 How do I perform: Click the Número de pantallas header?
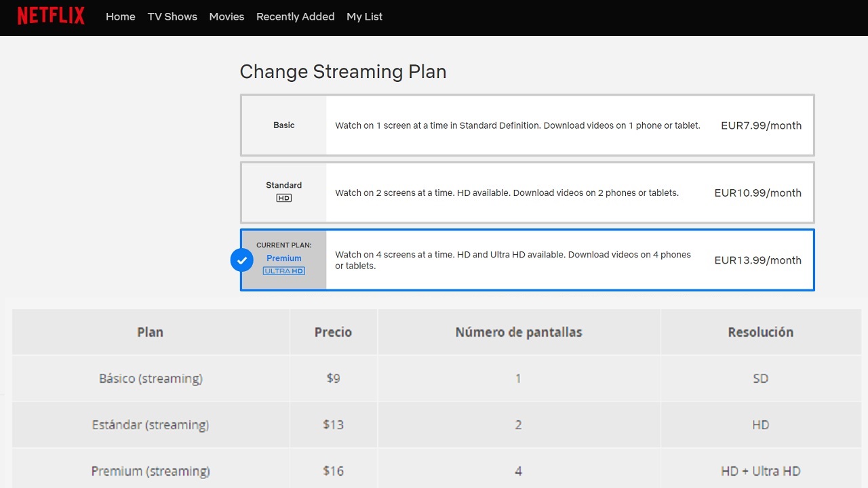519,332
